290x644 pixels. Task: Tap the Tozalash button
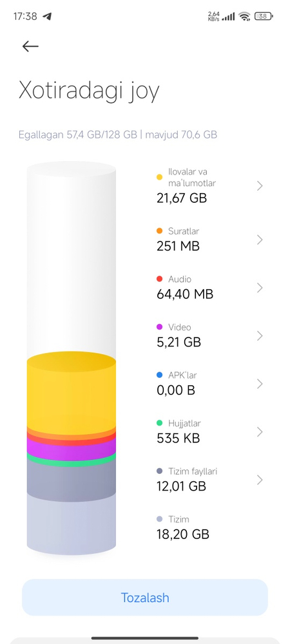145,598
